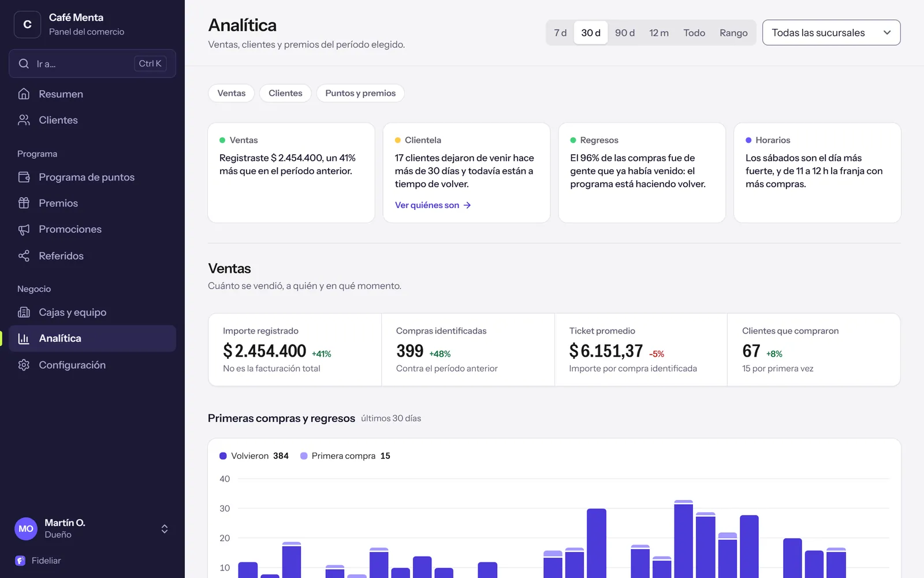Jump to the Clientes section chip
The image size is (924, 578).
click(285, 93)
